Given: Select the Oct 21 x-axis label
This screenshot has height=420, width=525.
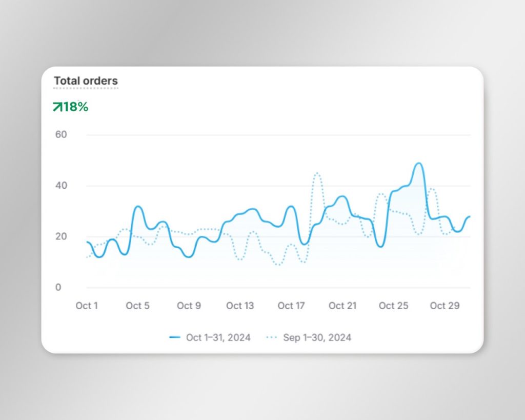Looking at the screenshot, I should 342,306.
